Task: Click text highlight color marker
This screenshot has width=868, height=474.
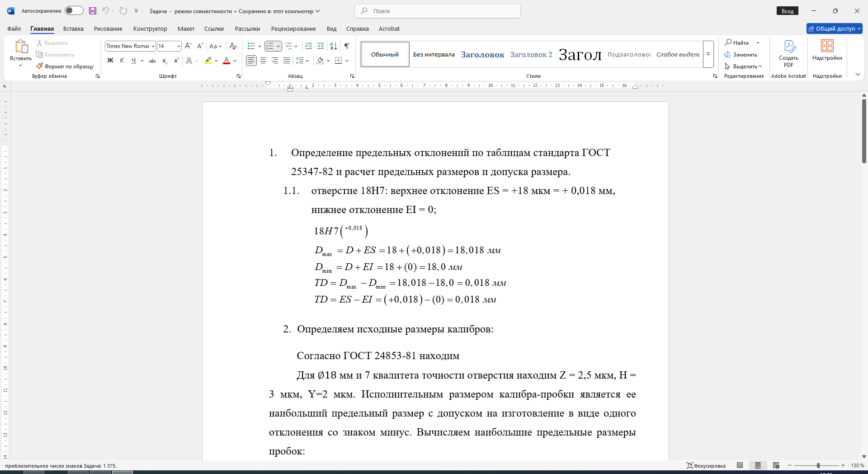Action: [208, 60]
